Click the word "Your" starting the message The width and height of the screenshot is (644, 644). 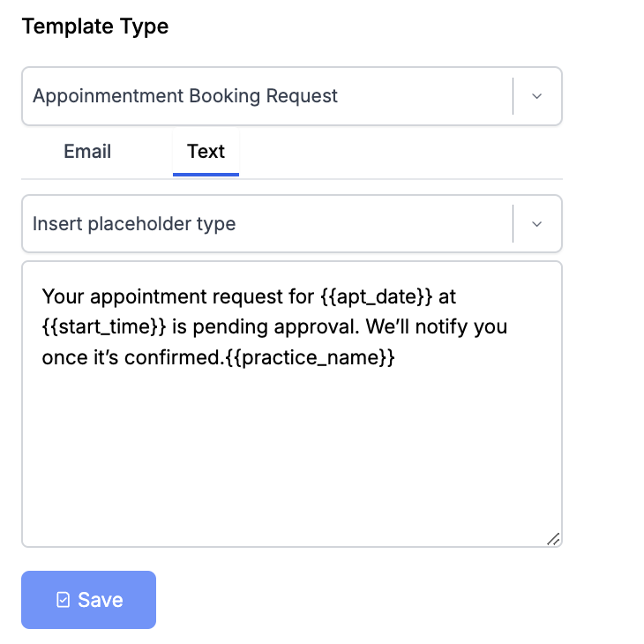[x=62, y=296]
